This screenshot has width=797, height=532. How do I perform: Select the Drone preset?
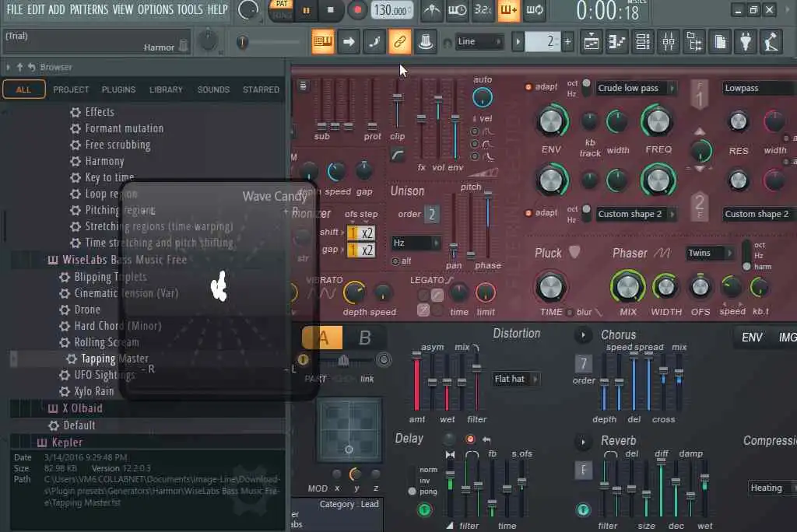[87, 310]
